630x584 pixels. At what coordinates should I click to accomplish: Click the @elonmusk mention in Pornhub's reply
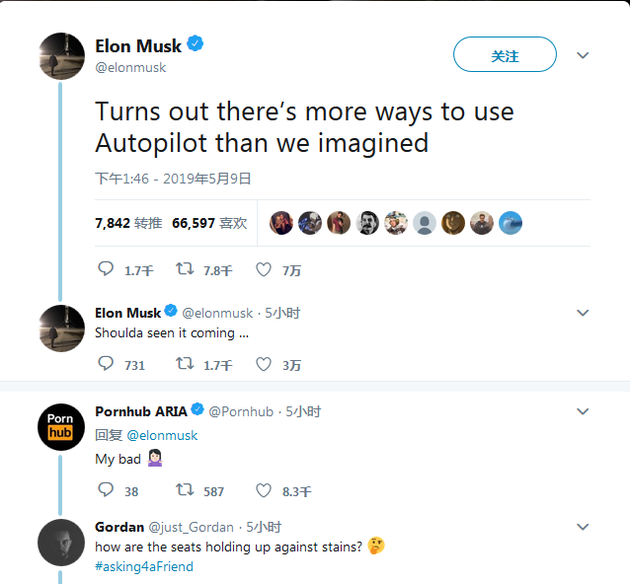pyautogui.click(x=162, y=435)
